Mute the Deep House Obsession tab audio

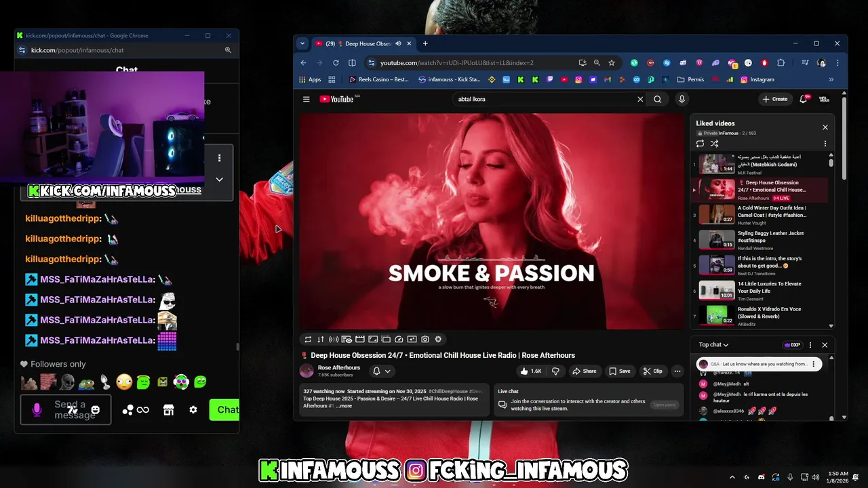click(x=398, y=43)
